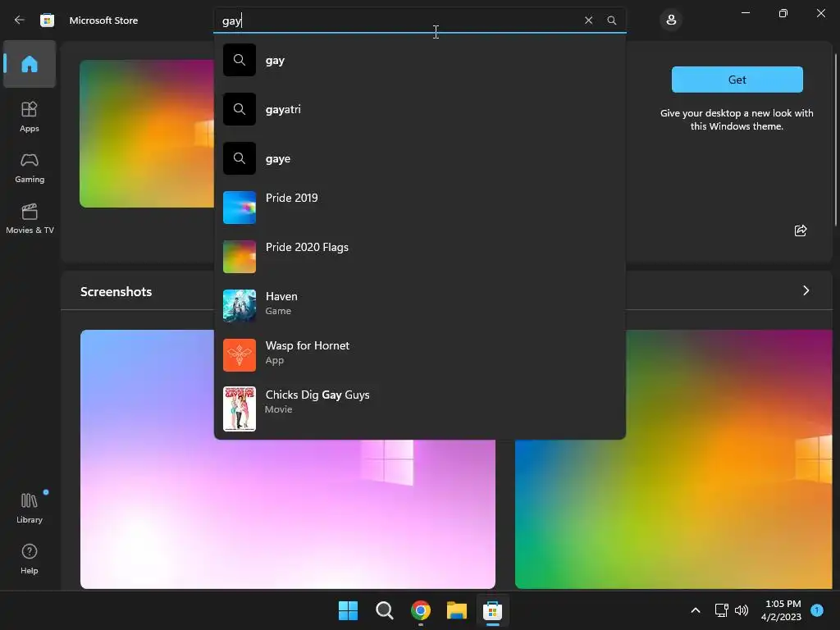This screenshot has height=630, width=840.
Task: Open the Help page
Action: pos(30,559)
